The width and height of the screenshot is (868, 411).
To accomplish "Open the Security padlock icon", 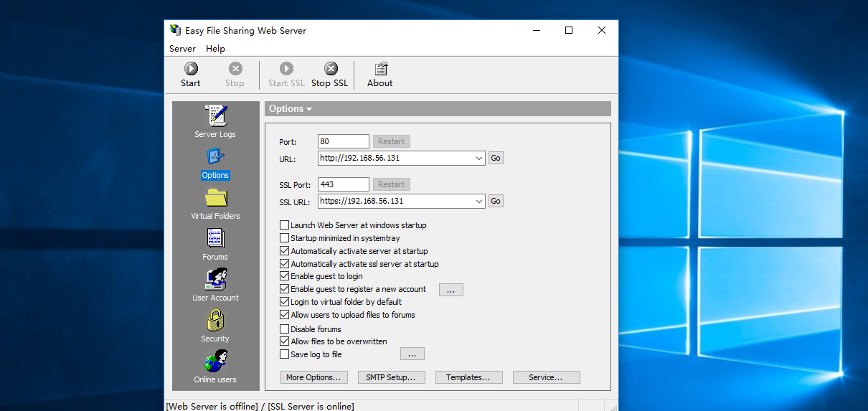I will 215,321.
